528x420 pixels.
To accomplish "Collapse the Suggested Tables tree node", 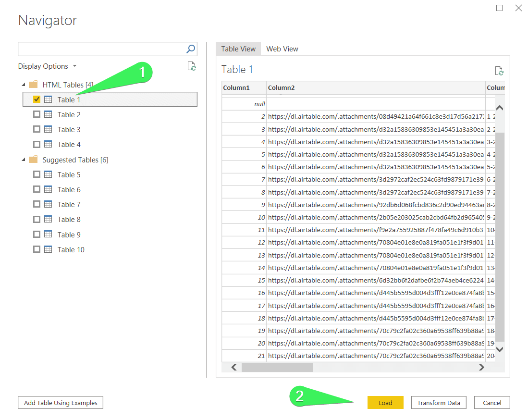I will [24, 160].
